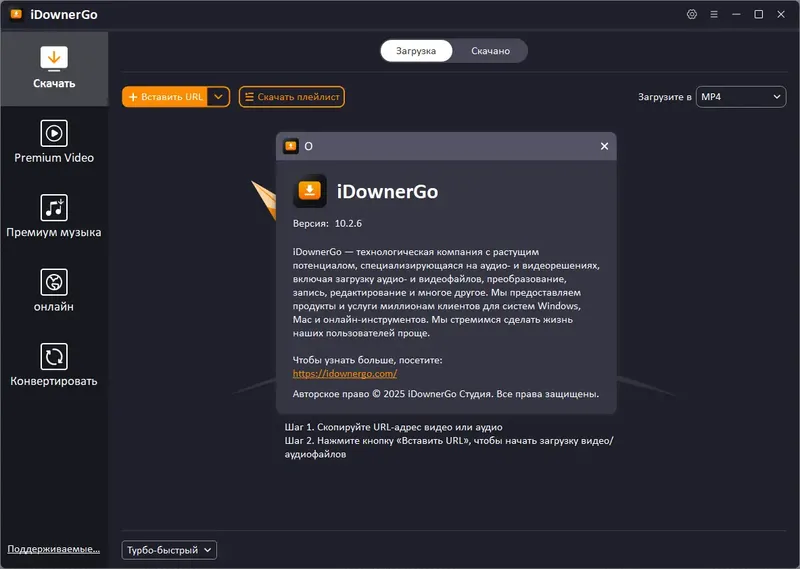This screenshot has width=800, height=569.
Task: Open hamburger menu in title bar
Action: click(714, 14)
